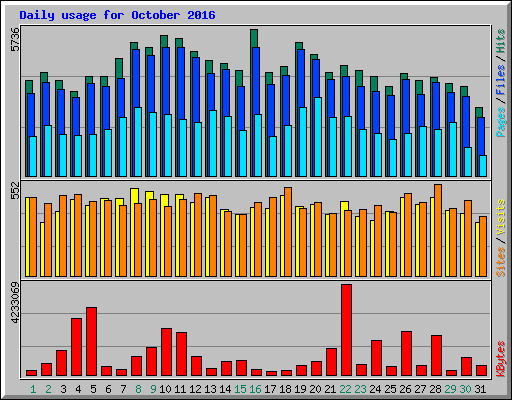This screenshot has width=512, height=400.
Task: Click the 4233069 axis value label
Action: pos(15,303)
